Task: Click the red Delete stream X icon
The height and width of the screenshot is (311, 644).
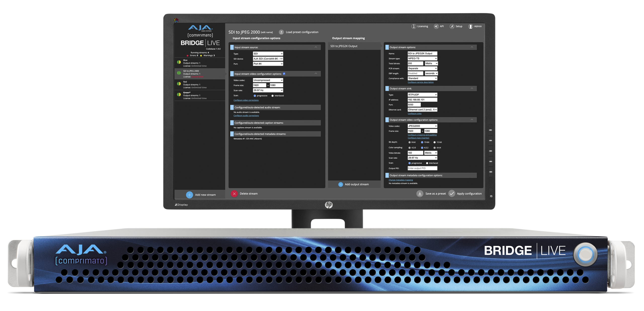Action: point(234,194)
